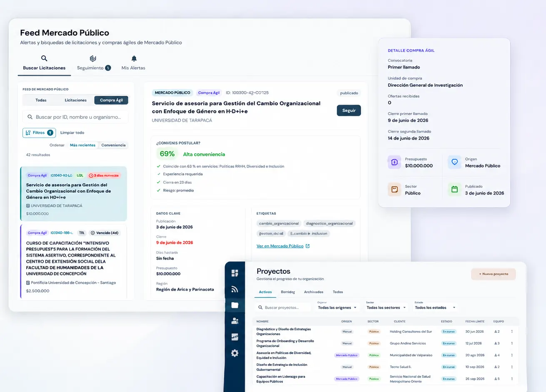Open Ver en Mercado Público link

[283, 246]
